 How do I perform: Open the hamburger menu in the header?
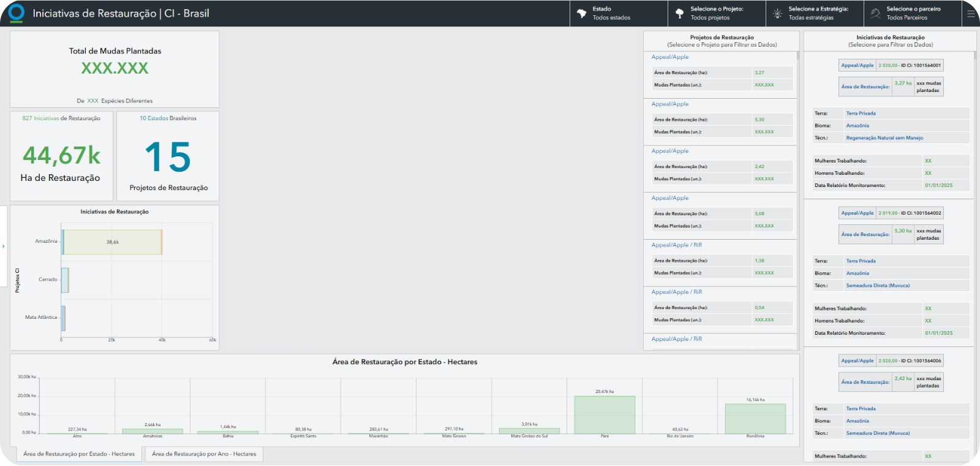point(970,13)
